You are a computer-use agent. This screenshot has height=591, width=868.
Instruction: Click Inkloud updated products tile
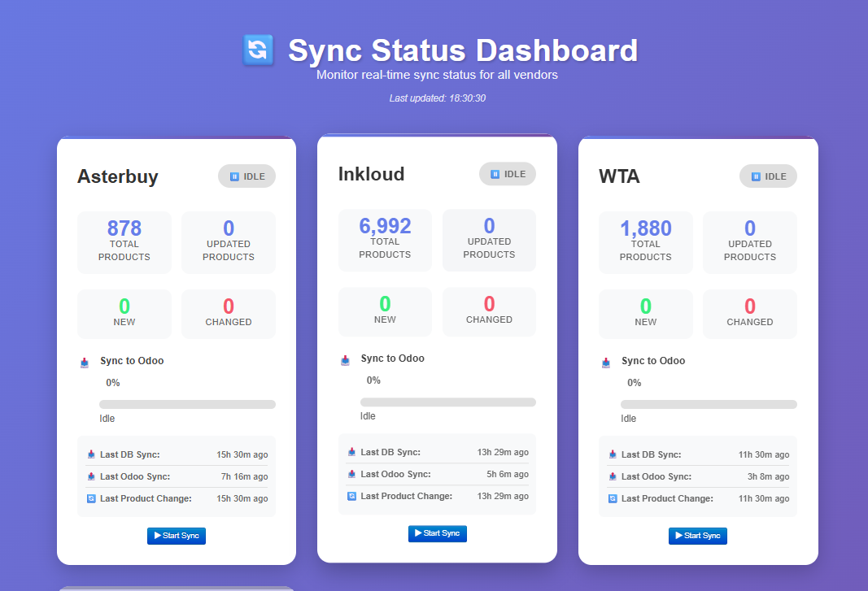click(x=490, y=240)
